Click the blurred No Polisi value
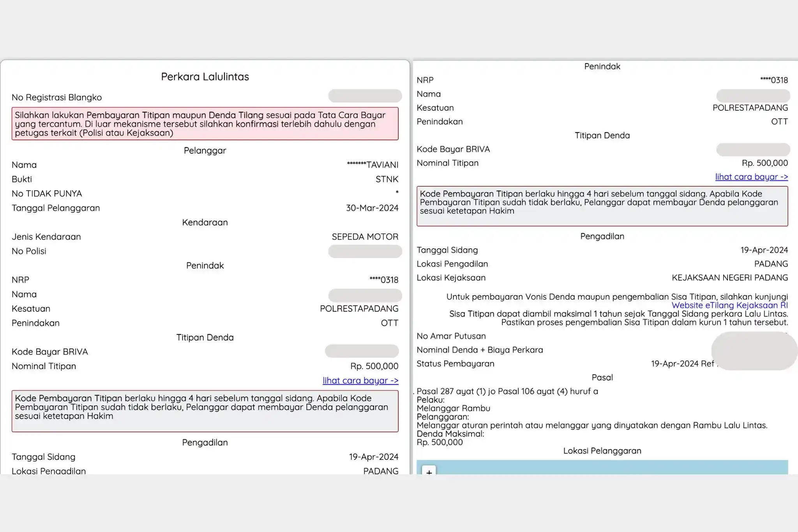The height and width of the screenshot is (532, 798). pyautogui.click(x=365, y=251)
